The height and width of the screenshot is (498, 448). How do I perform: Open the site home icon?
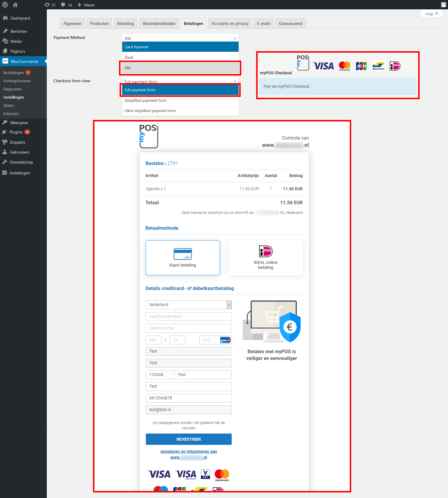[15, 5]
